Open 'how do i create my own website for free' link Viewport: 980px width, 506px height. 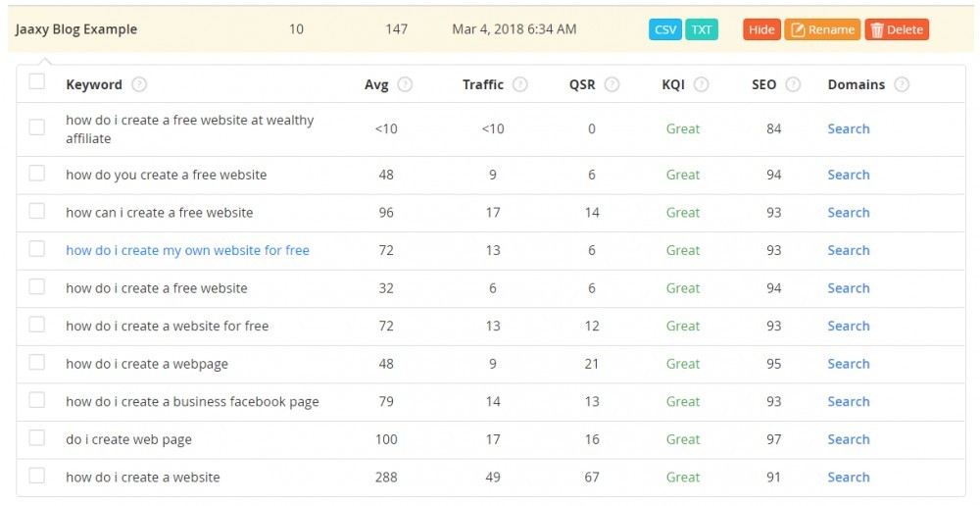click(187, 251)
